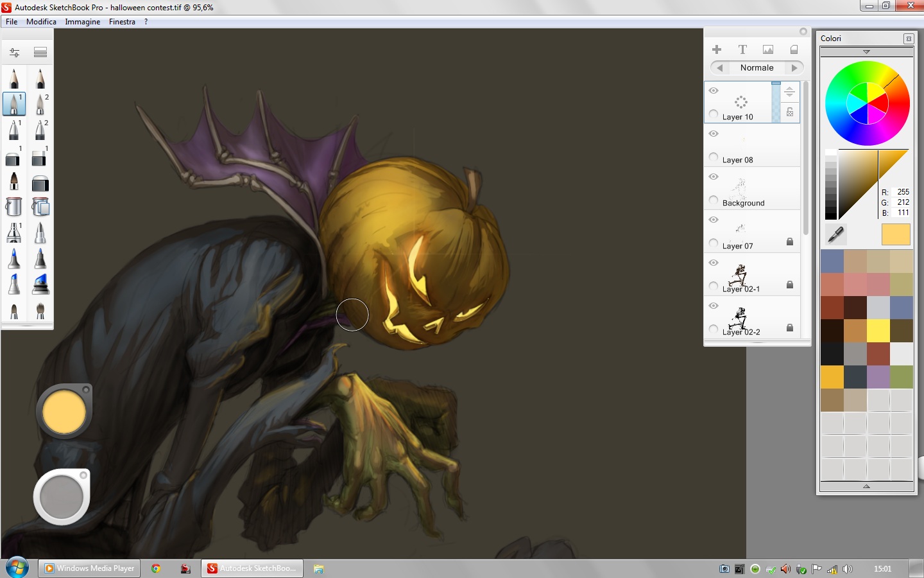This screenshot has height=578, width=924.
Task: Open brush properties sliders icon
Action: tap(14, 52)
